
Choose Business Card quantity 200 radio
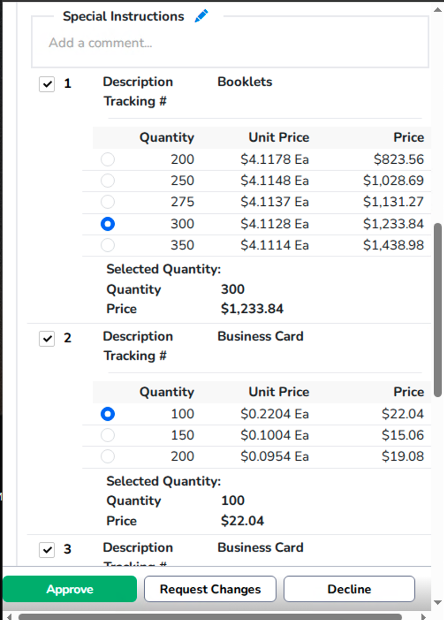pos(108,456)
